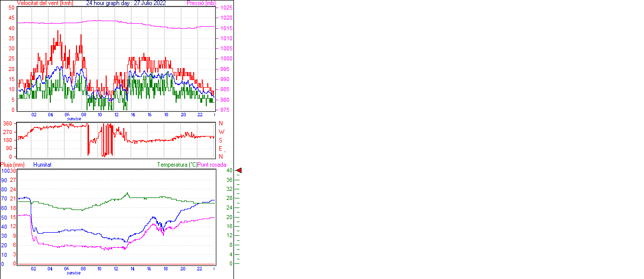Click the green 'Temperatura (°C)' legend label
Viewport: 644px width, 279px height.
[177, 165]
